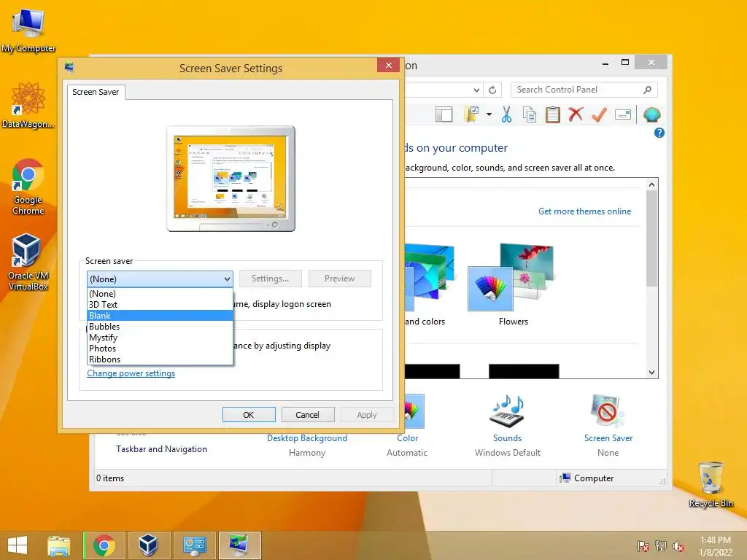Select Mystify screen saver entry
Viewport: 747px width, 560px height.
pos(160,337)
